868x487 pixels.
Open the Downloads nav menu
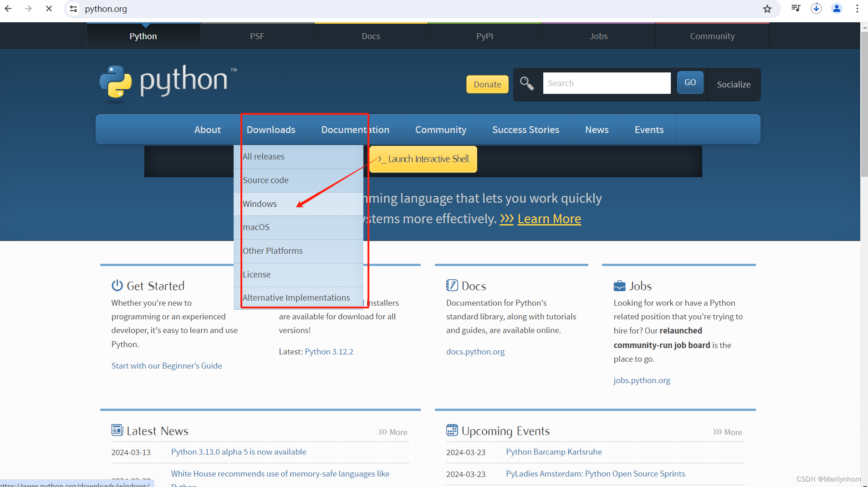[x=271, y=130]
